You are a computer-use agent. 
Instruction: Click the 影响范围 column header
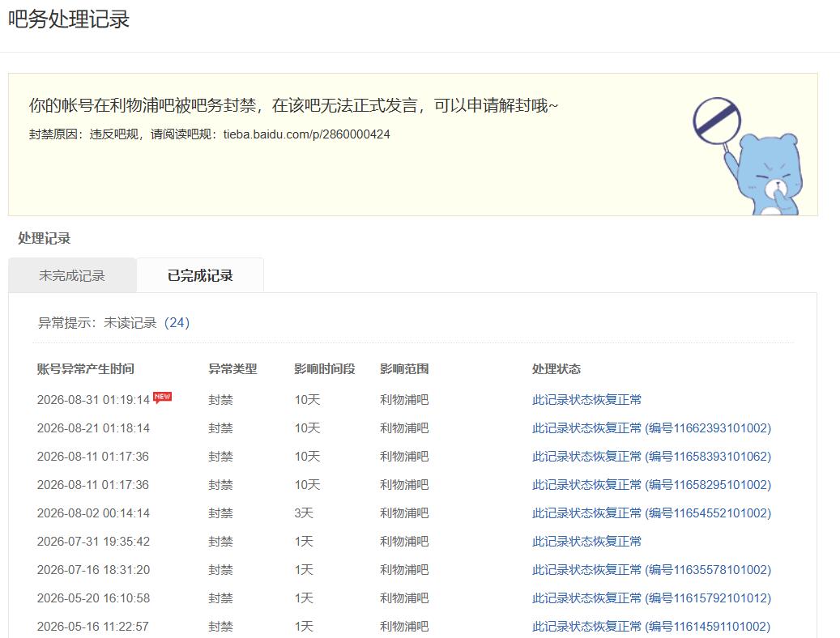404,369
